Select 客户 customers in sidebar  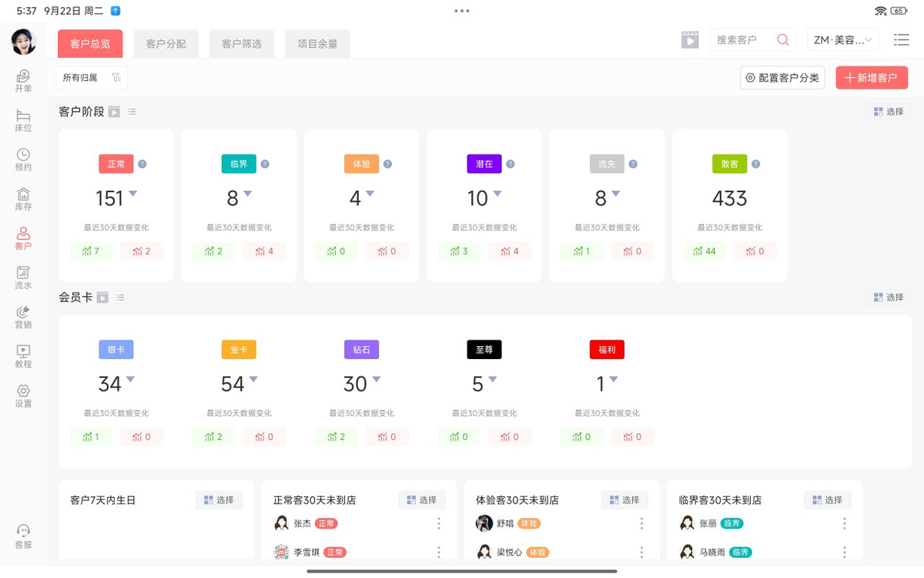click(x=23, y=238)
